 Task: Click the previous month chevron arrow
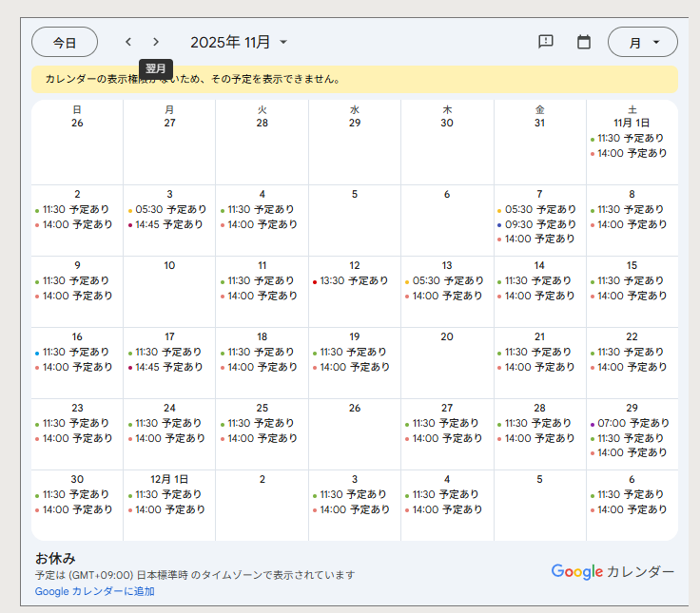tap(128, 42)
